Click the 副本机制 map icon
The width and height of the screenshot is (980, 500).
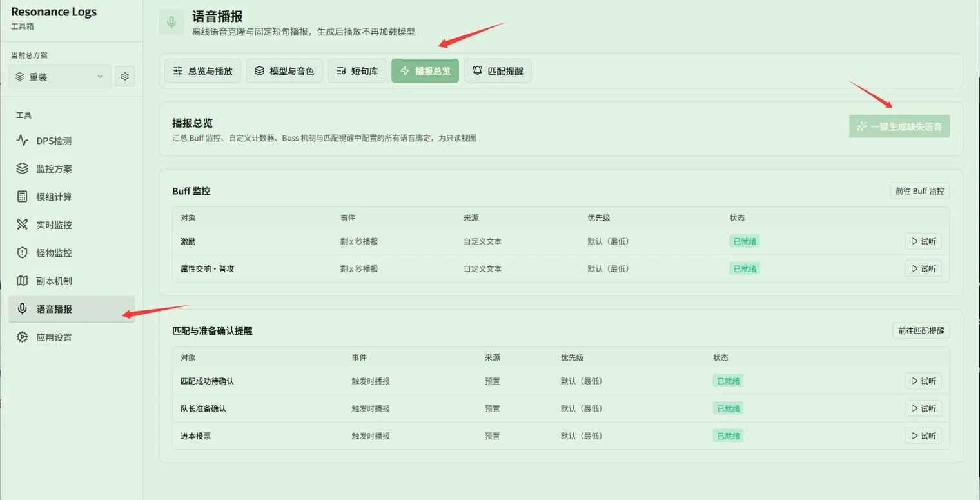coord(23,281)
